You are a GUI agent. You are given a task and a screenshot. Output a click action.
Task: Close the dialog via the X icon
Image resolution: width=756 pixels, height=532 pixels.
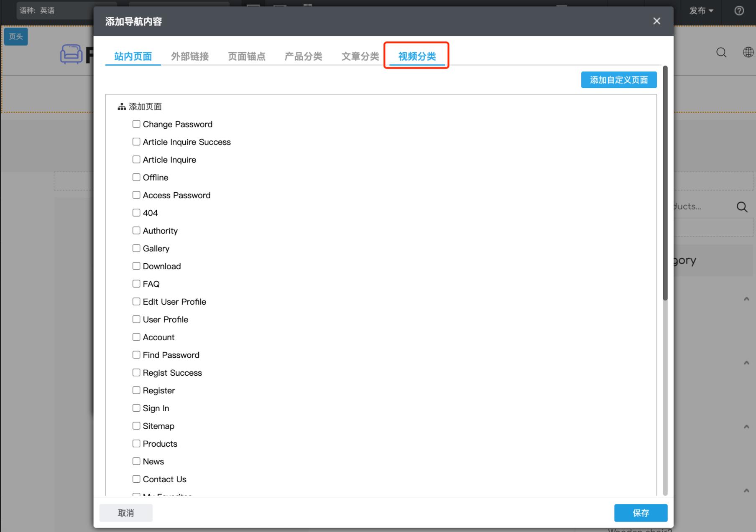[656, 21]
